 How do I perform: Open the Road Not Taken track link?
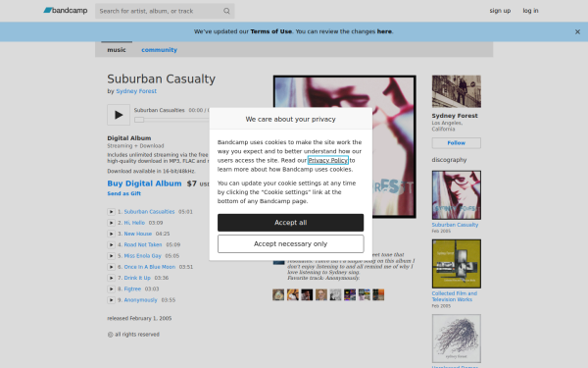tap(143, 244)
